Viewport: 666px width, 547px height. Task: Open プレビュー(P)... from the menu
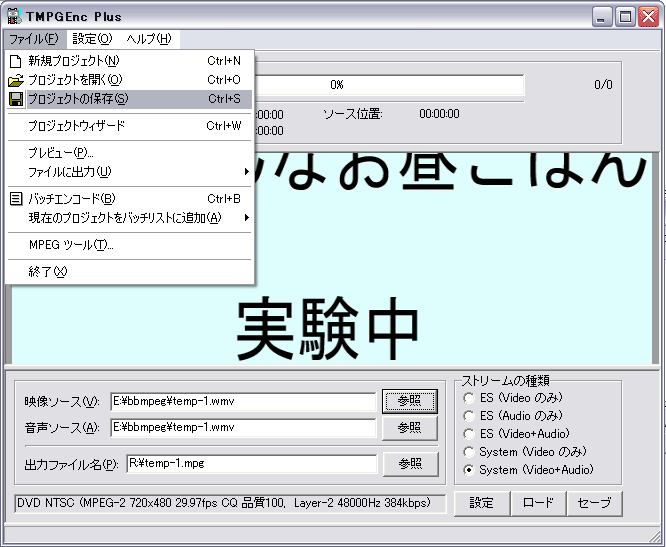(130, 152)
